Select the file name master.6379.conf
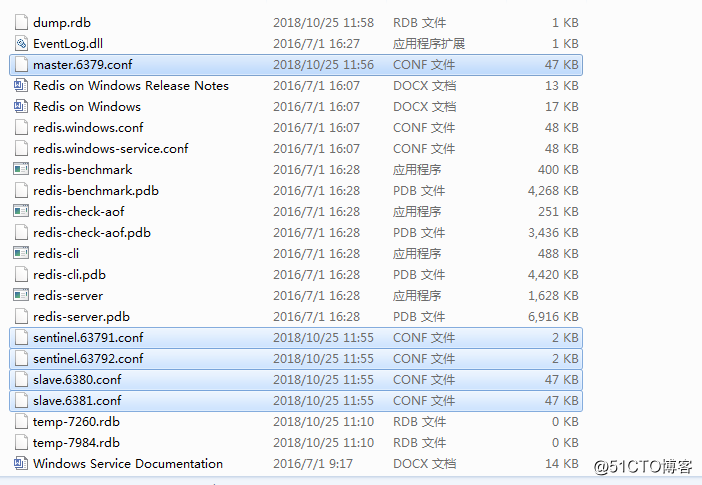Image resolution: width=702 pixels, height=485 pixels. [x=83, y=64]
